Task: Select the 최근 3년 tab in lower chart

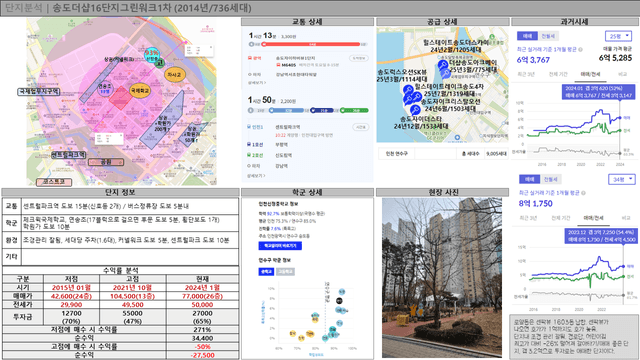Action: pos(528,218)
